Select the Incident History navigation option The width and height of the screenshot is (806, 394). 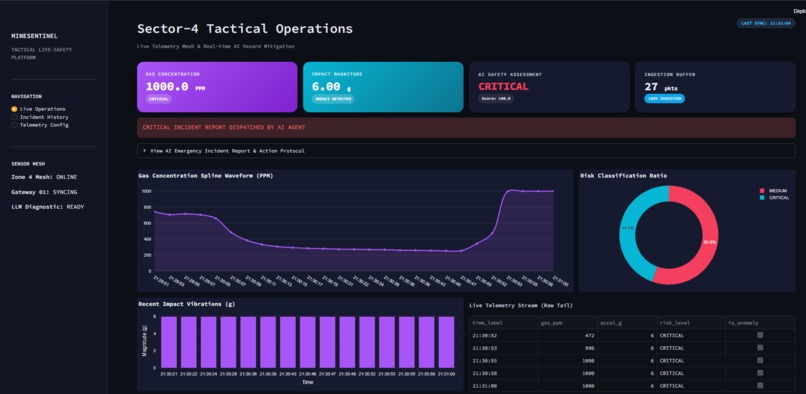pyautogui.click(x=40, y=117)
